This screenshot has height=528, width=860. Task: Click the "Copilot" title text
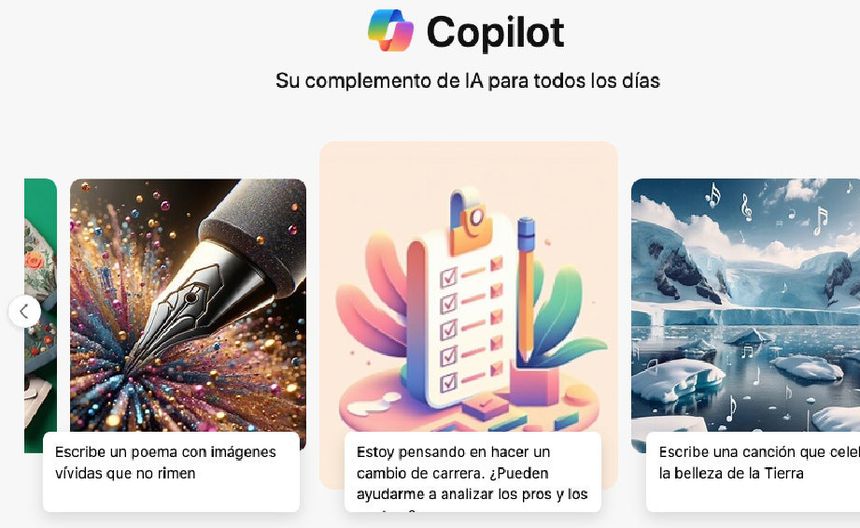[x=495, y=32]
